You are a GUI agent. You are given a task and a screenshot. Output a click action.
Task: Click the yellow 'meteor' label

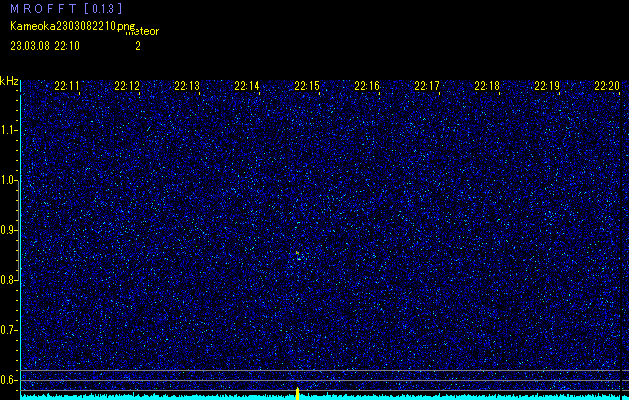pyautogui.click(x=142, y=32)
